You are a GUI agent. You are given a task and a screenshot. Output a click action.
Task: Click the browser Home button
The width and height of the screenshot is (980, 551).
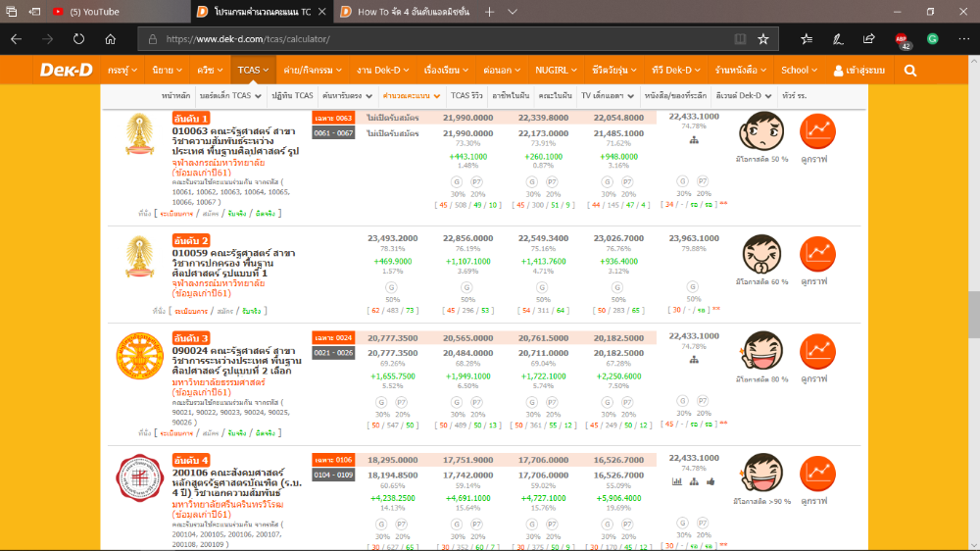pos(110,39)
